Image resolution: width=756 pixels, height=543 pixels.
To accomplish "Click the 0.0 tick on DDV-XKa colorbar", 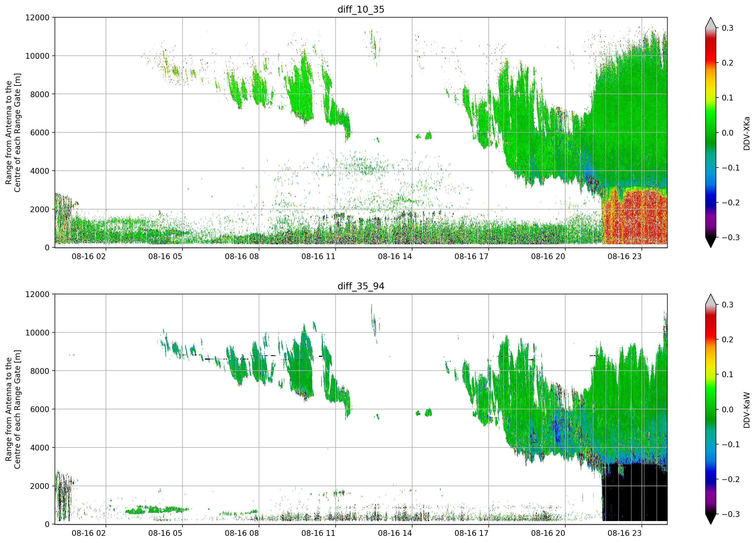I will click(728, 133).
